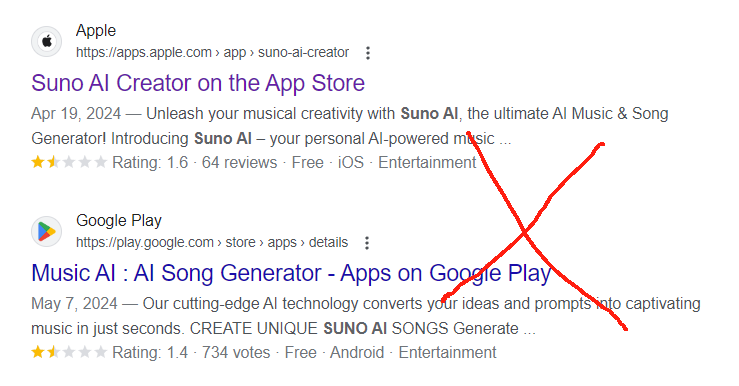The image size is (739, 386).
Task: Click the Apple site name text
Action: point(96,31)
